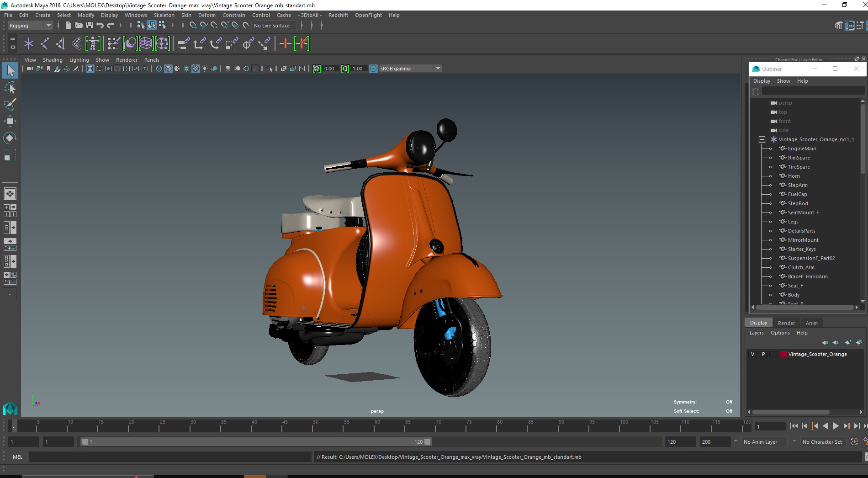
Task: Click the Outliner search field
Action: point(812,91)
